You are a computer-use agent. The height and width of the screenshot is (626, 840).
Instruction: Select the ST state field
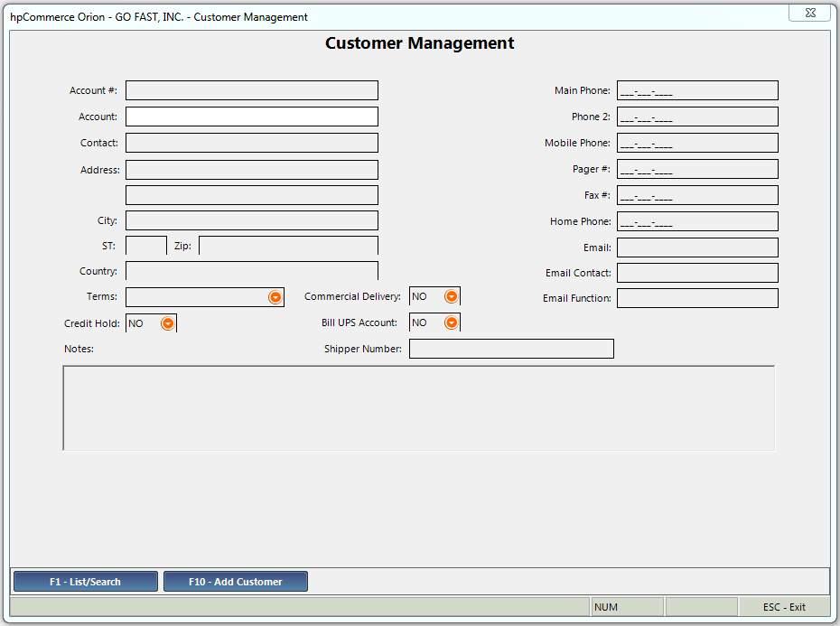pos(145,245)
